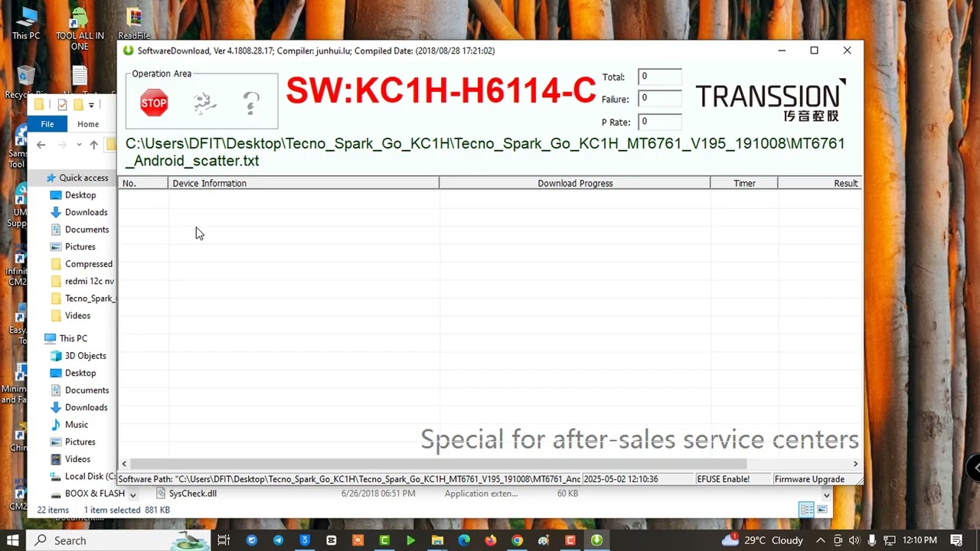980x551 pixels.
Task: Click the Failure count field
Action: point(660,98)
